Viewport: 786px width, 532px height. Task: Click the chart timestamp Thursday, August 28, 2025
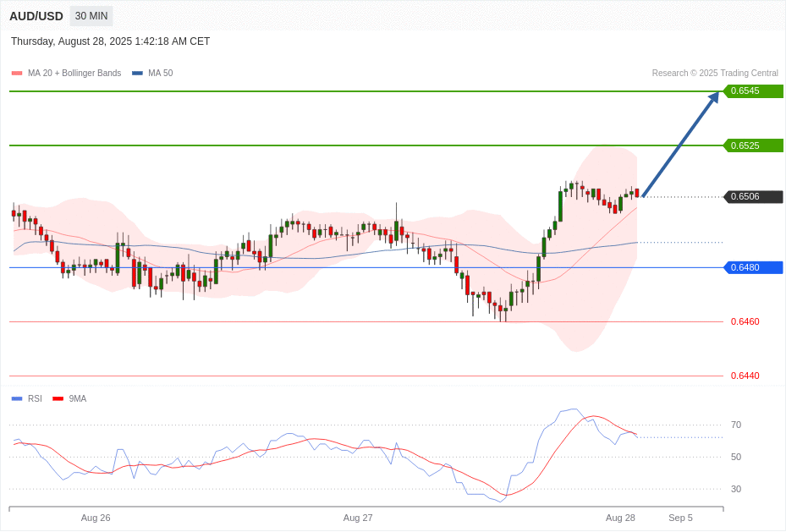(110, 41)
